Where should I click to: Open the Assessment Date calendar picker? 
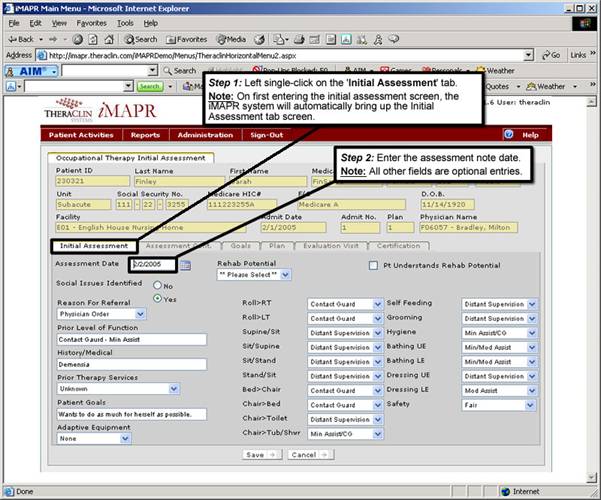coord(185,266)
